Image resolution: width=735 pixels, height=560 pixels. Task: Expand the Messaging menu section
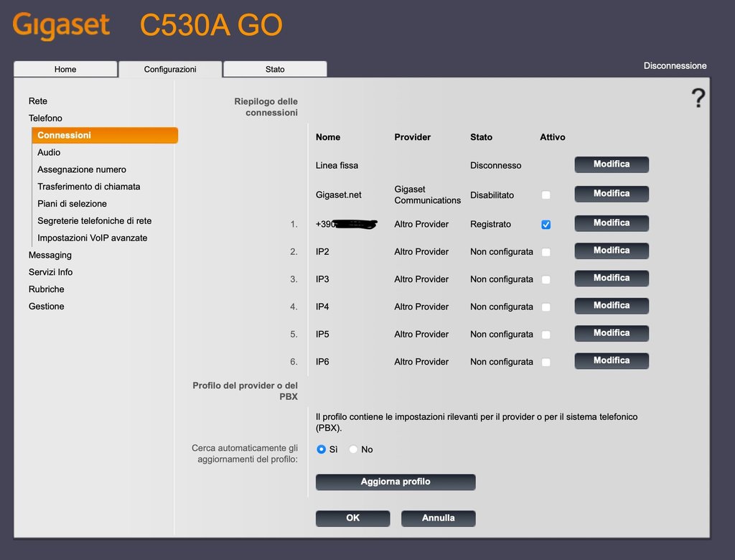(50, 255)
